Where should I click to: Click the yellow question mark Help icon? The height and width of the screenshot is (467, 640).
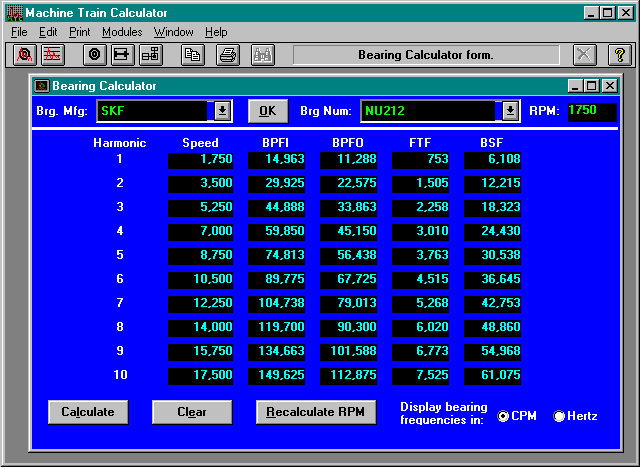(620, 54)
